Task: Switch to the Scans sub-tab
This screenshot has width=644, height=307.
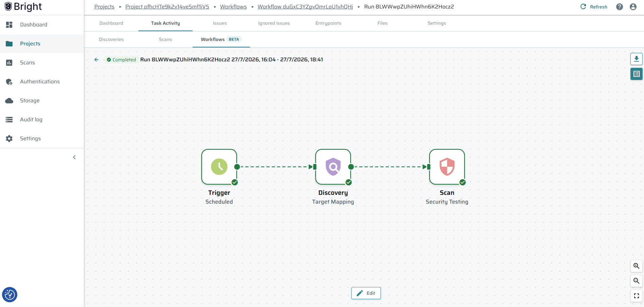Action: click(165, 40)
